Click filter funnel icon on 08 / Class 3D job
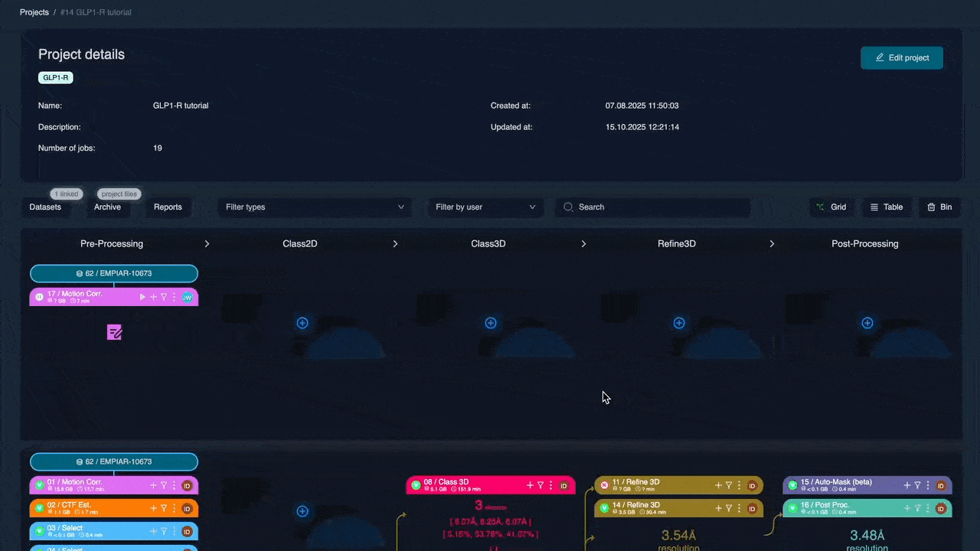Viewport: 980px width, 551px height. click(x=541, y=485)
